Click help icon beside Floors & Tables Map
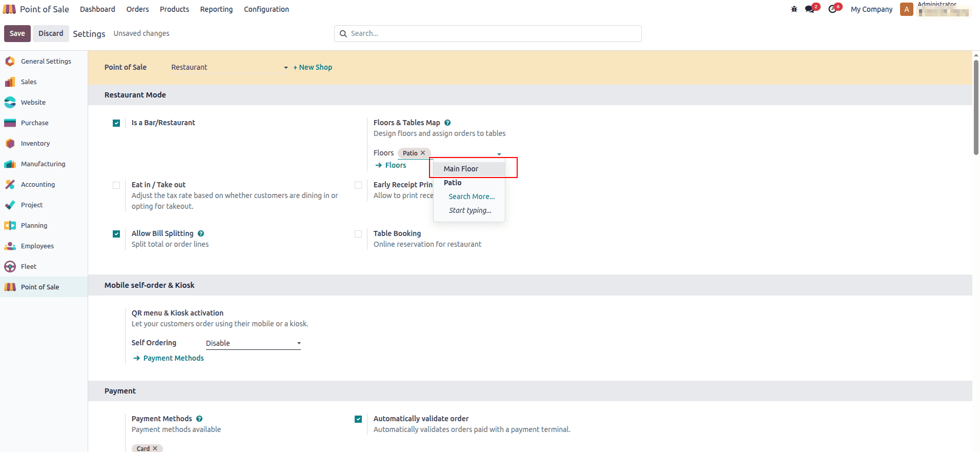 [x=447, y=123]
